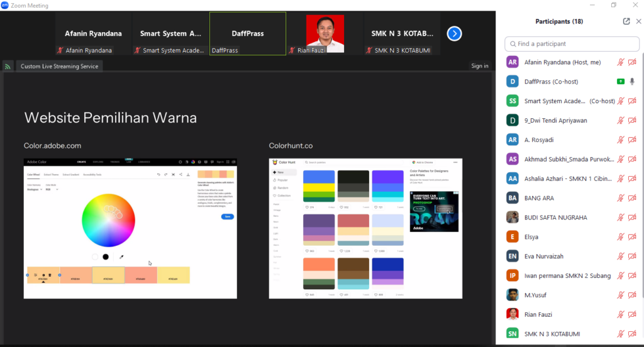The height and width of the screenshot is (347, 644).
Task: Click Iwan permana camera-off icon
Action: [633, 275]
